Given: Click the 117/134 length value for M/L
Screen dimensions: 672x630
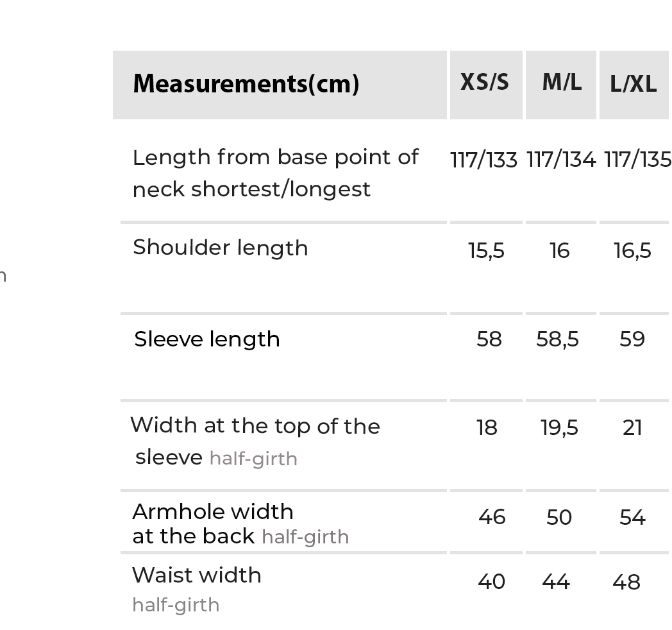Looking at the screenshot, I should click(561, 160).
